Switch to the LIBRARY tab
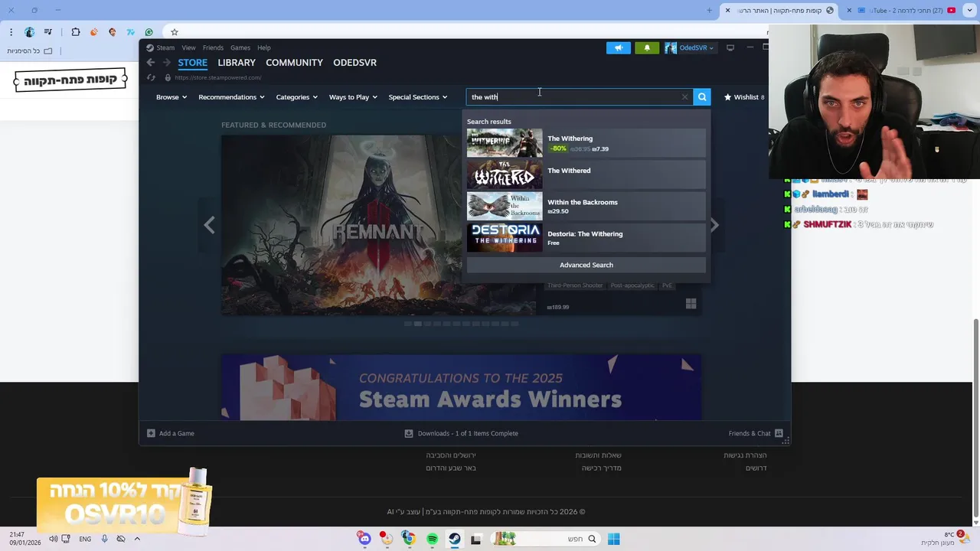980x551 pixels. point(237,63)
